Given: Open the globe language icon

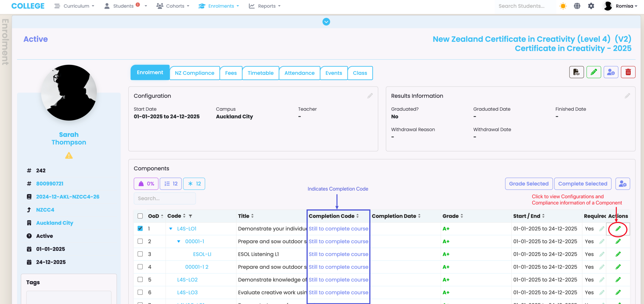Looking at the screenshot, I should pos(577,6).
